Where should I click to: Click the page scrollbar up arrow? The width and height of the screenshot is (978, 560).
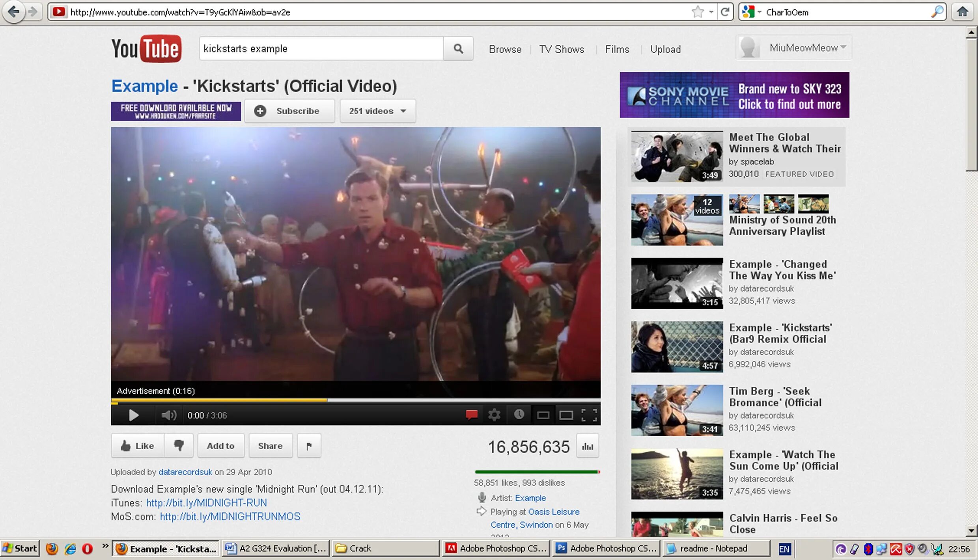point(972,32)
